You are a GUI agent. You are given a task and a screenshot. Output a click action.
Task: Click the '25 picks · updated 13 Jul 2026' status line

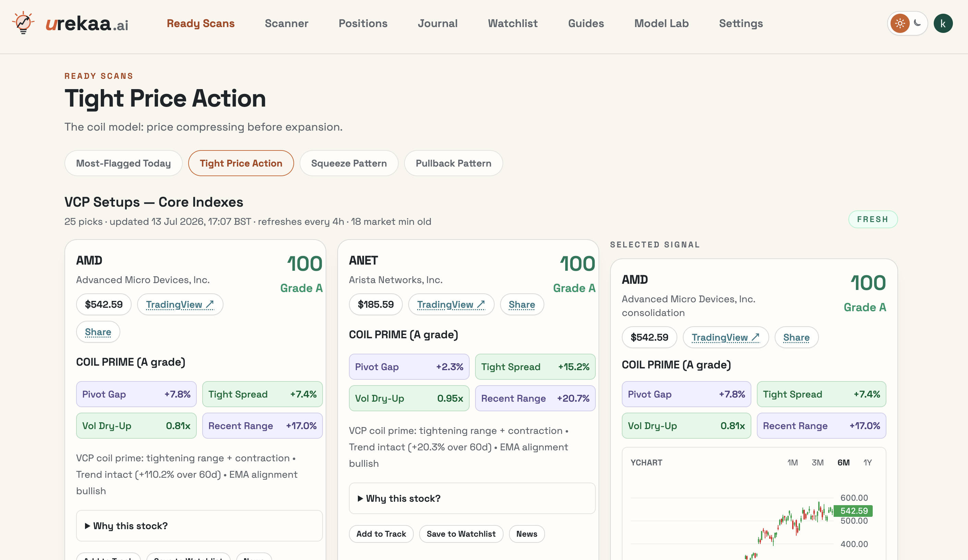(x=248, y=222)
